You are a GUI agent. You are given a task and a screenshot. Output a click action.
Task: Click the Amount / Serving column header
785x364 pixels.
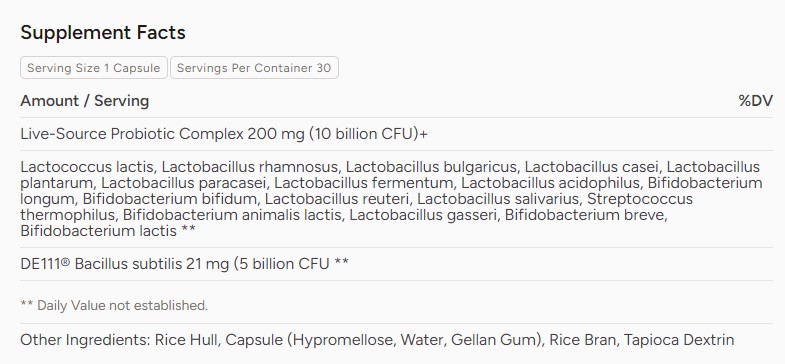[85, 101]
